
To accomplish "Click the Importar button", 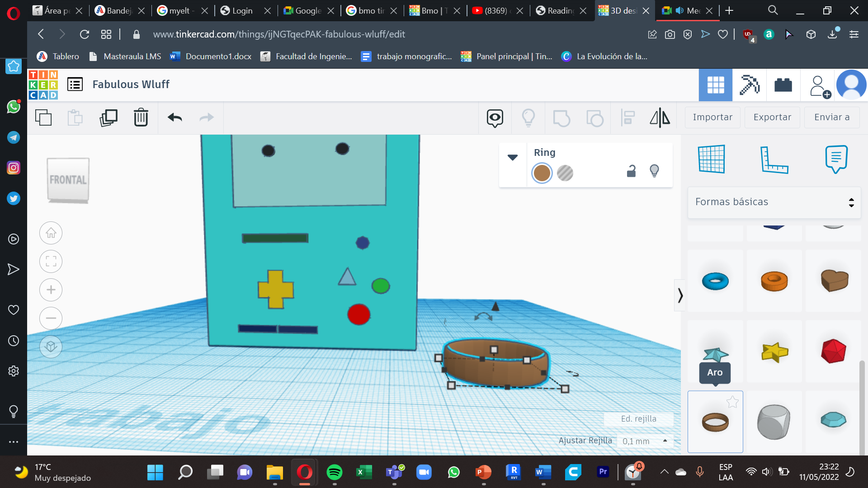I will click(x=712, y=117).
